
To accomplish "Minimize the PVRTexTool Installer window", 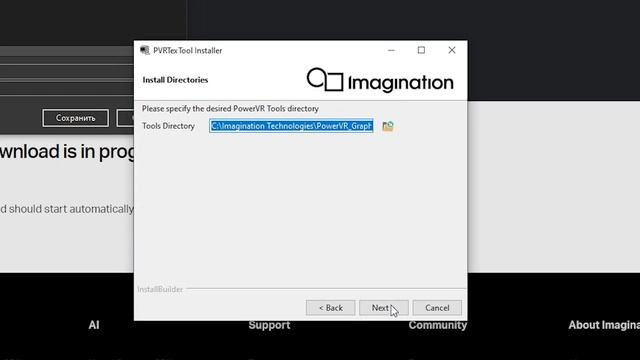I will coord(391,50).
